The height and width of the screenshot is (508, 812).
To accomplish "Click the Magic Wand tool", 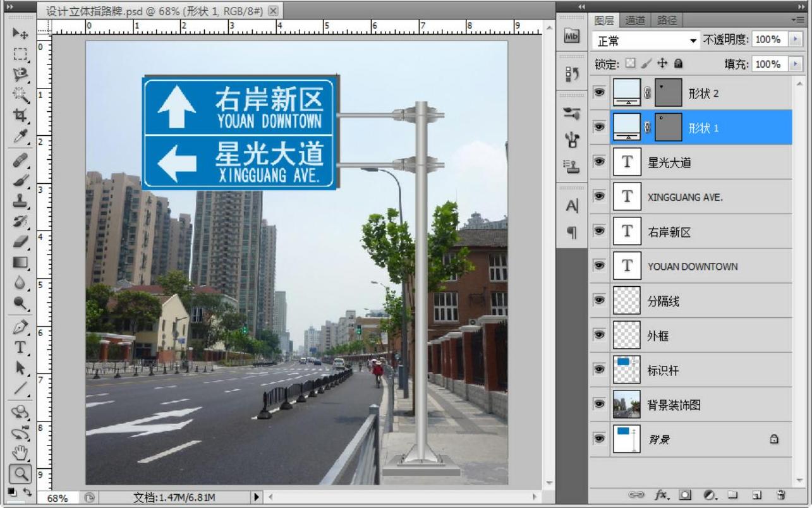I will (20, 95).
